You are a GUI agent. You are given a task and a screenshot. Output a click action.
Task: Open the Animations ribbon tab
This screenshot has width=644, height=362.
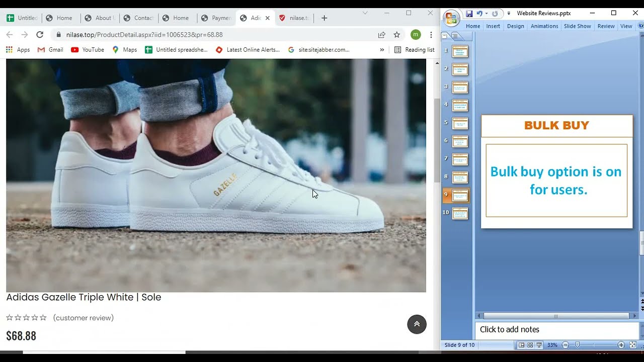click(x=544, y=26)
